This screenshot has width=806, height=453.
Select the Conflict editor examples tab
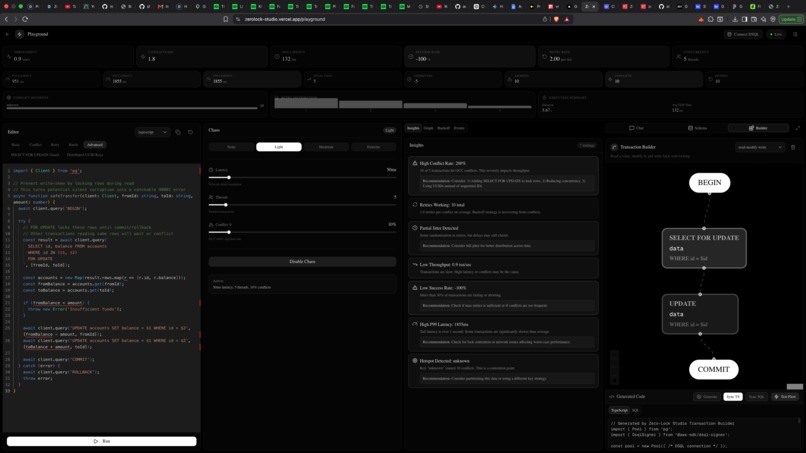(x=35, y=144)
